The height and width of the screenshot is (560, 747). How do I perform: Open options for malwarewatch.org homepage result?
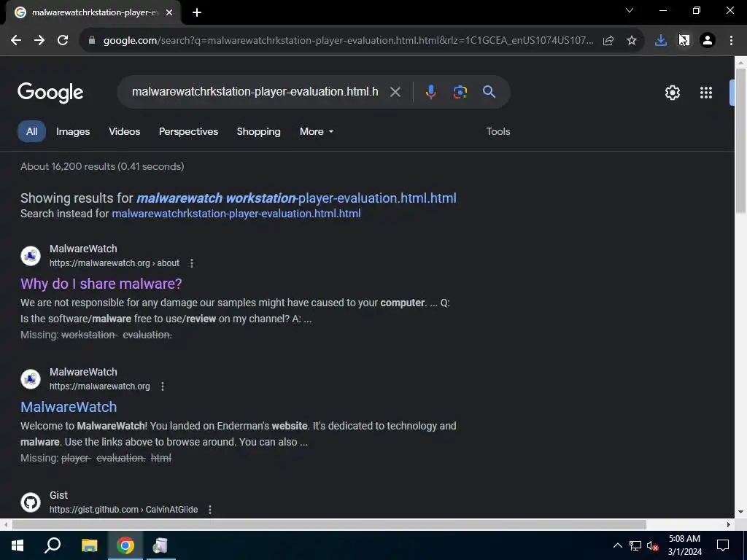point(163,386)
